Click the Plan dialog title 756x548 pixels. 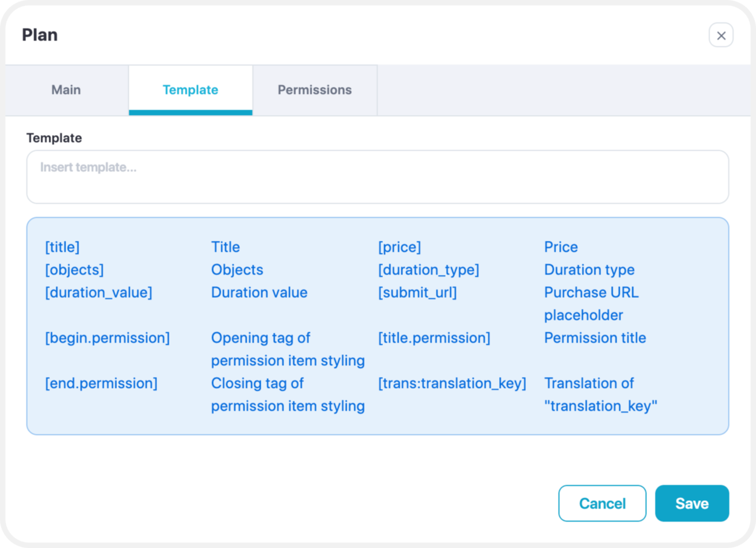(x=40, y=35)
